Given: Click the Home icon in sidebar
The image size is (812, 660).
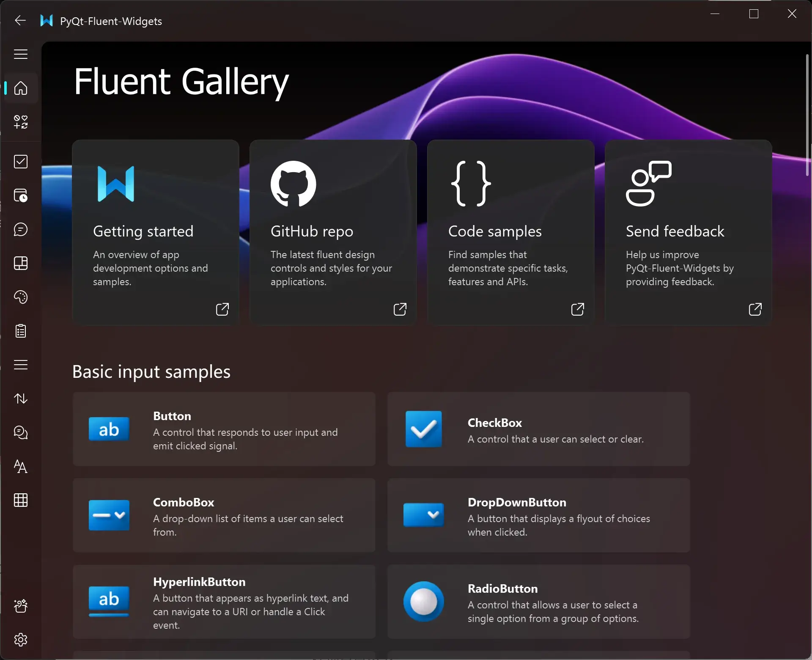Looking at the screenshot, I should pos(20,88).
